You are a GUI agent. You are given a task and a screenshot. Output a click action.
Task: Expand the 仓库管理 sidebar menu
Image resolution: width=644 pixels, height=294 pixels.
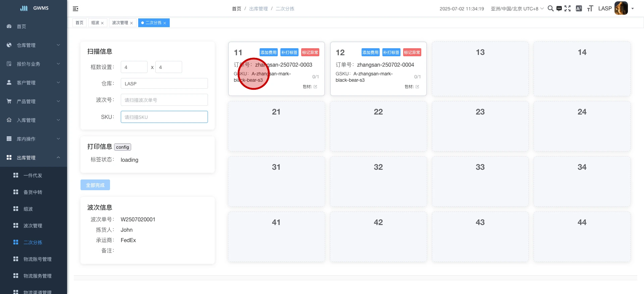[x=34, y=45]
